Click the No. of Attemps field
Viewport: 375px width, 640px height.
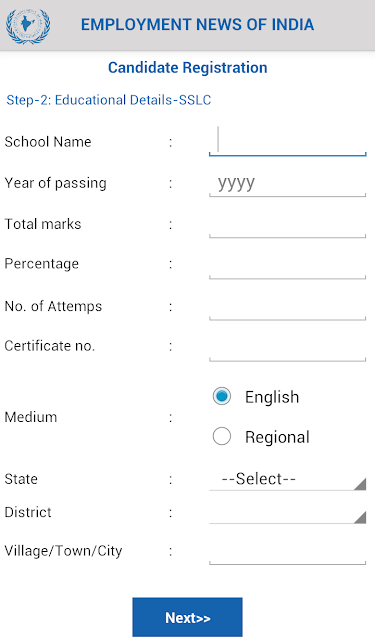287,306
